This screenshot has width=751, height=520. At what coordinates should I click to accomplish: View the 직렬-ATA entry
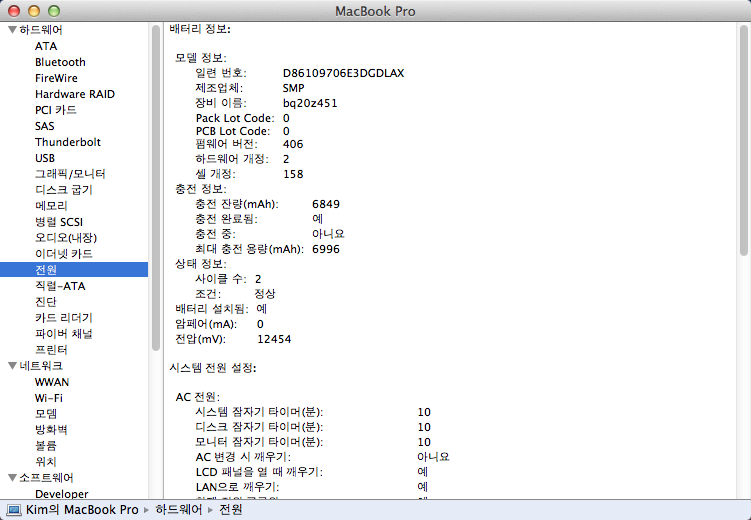click(60, 286)
